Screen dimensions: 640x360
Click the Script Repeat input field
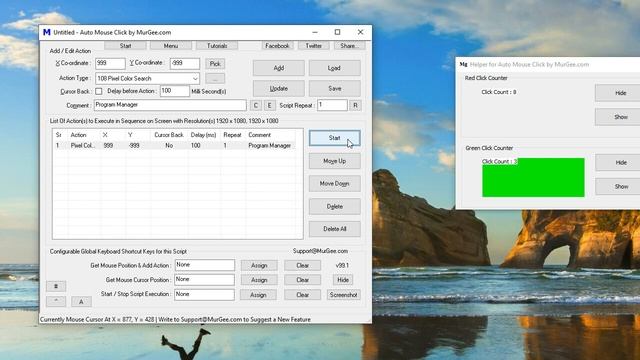pos(332,105)
